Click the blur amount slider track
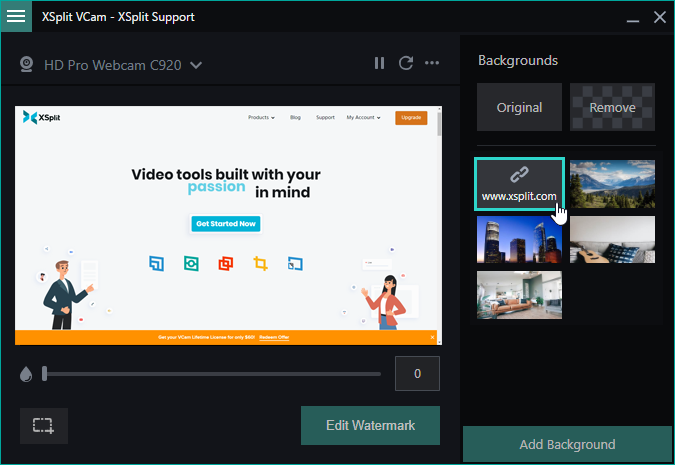Image resolution: width=675 pixels, height=465 pixels. (211, 374)
